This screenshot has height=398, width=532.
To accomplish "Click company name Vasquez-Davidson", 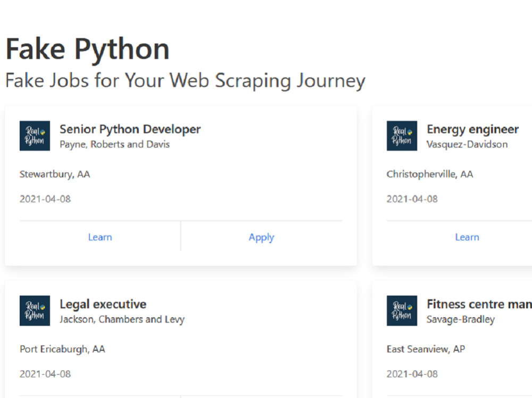I will (467, 145).
